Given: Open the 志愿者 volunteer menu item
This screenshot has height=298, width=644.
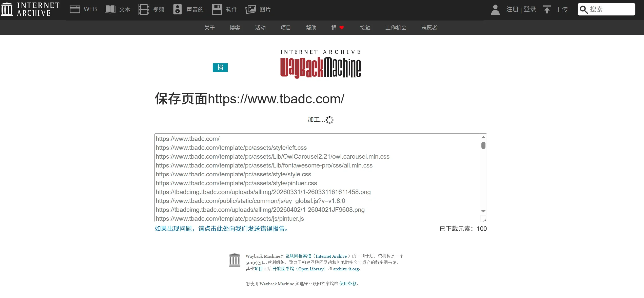Looking at the screenshot, I should tap(429, 28).
